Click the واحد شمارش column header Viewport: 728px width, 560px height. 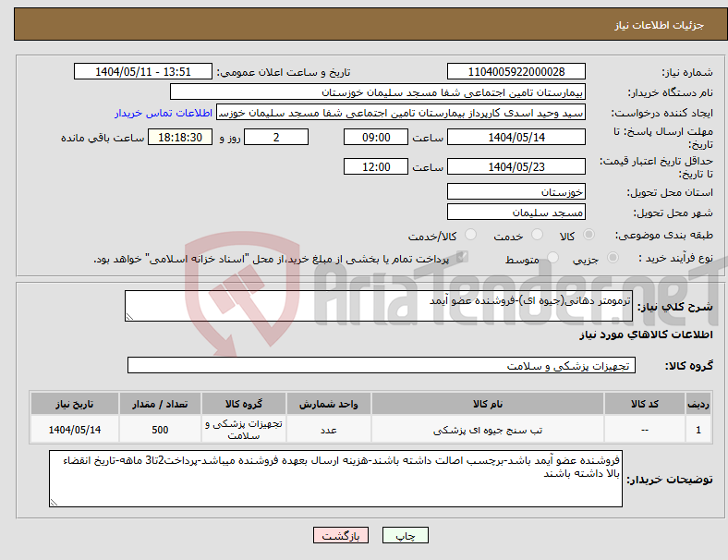[328, 404]
